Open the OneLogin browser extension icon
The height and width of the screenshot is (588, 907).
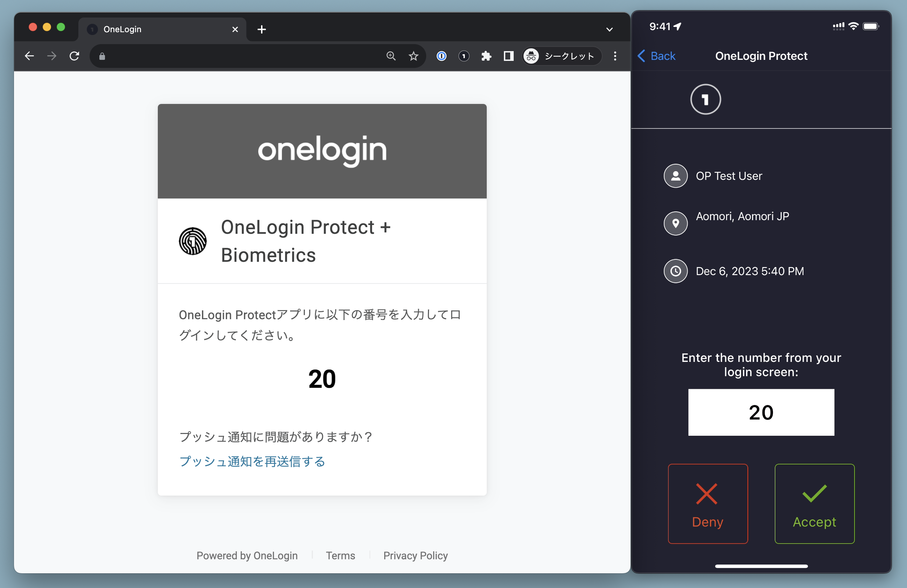coord(464,56)
